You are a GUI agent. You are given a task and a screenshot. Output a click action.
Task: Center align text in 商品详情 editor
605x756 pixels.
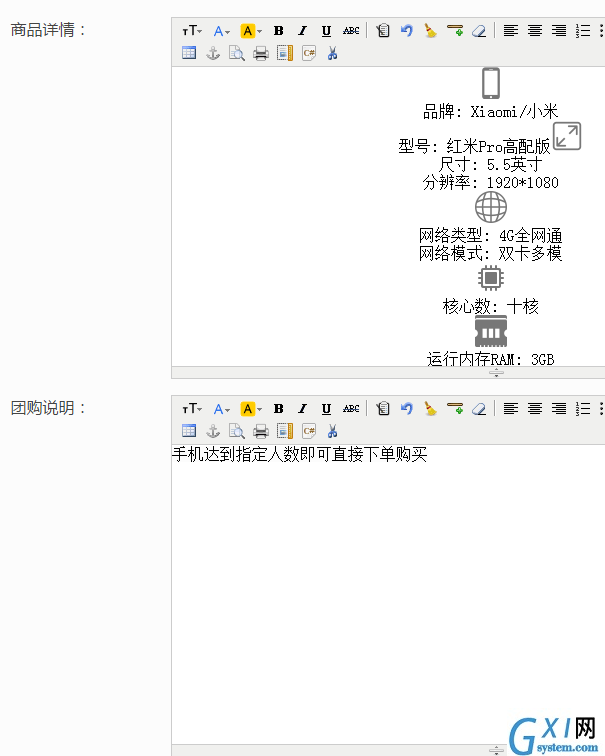click(x=535, y=31)
